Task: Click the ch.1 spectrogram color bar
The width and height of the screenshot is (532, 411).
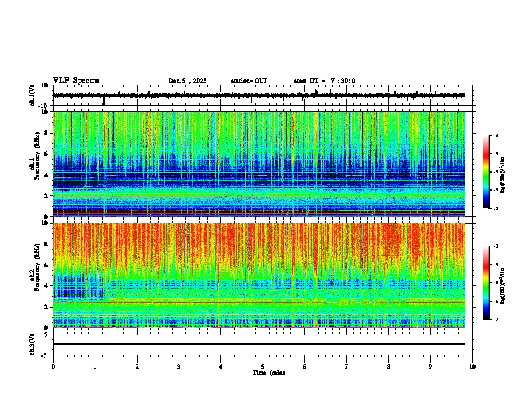Action: pyautogui.click(x=486, y=171)
